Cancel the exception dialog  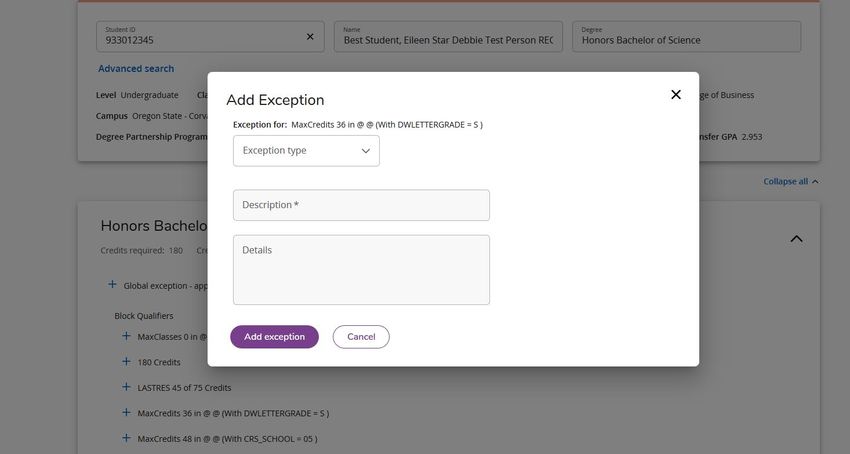[x=361, y=337]
